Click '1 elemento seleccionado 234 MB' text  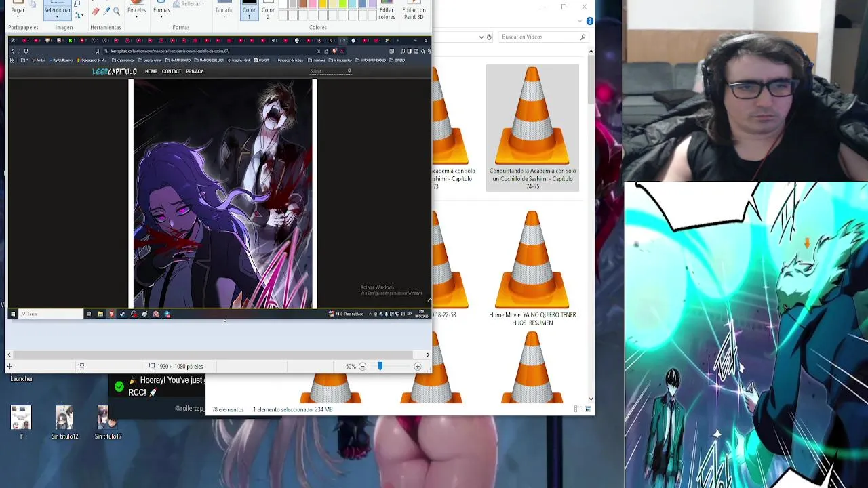click(293, 410)
